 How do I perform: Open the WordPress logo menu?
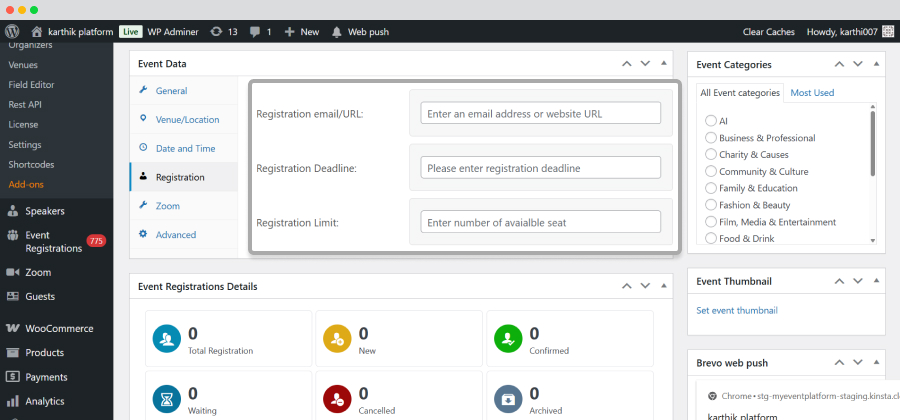[x=13, y=32]
